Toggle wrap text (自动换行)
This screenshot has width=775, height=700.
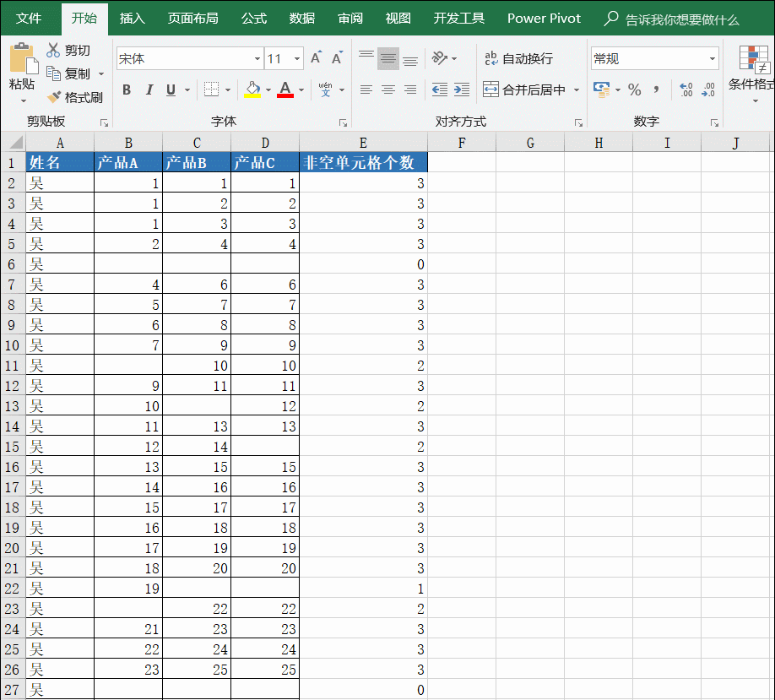519,58
